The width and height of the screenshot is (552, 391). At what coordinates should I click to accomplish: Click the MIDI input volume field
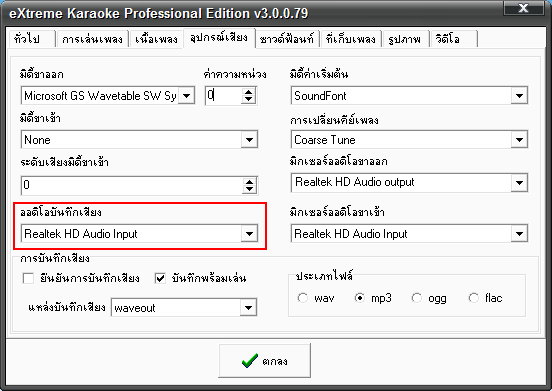(132, 185)
